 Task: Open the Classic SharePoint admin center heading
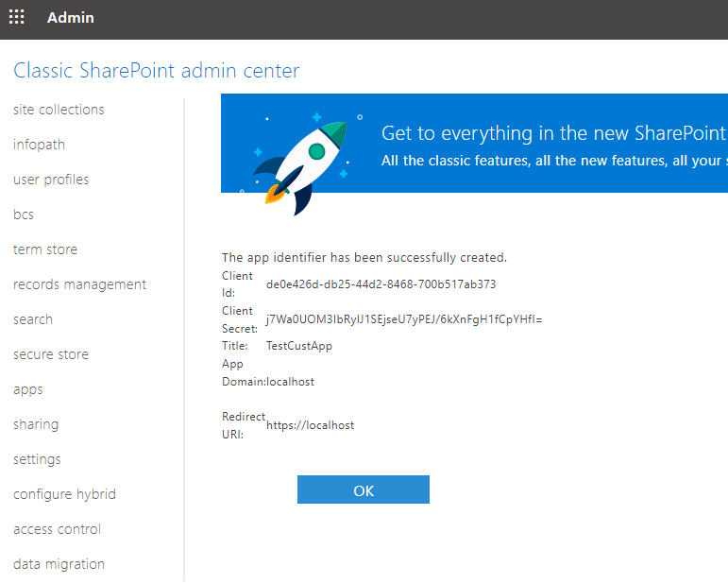[157, 71]
